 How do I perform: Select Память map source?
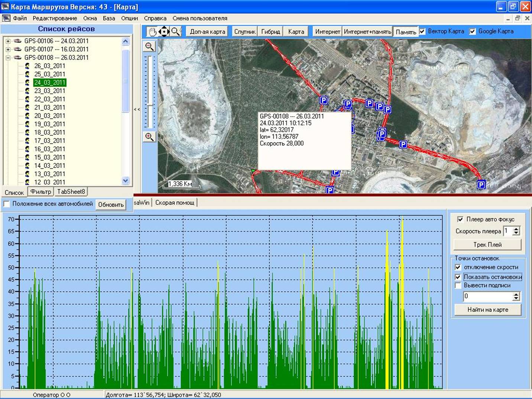point(406,32)
